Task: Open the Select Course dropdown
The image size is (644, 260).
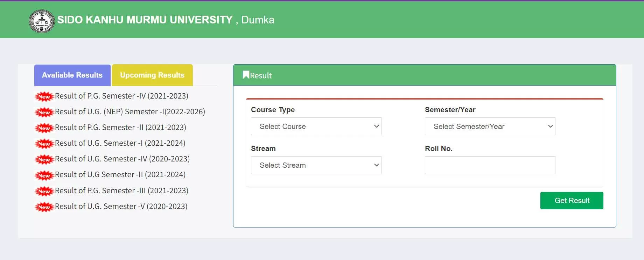Action: [316, 127]
